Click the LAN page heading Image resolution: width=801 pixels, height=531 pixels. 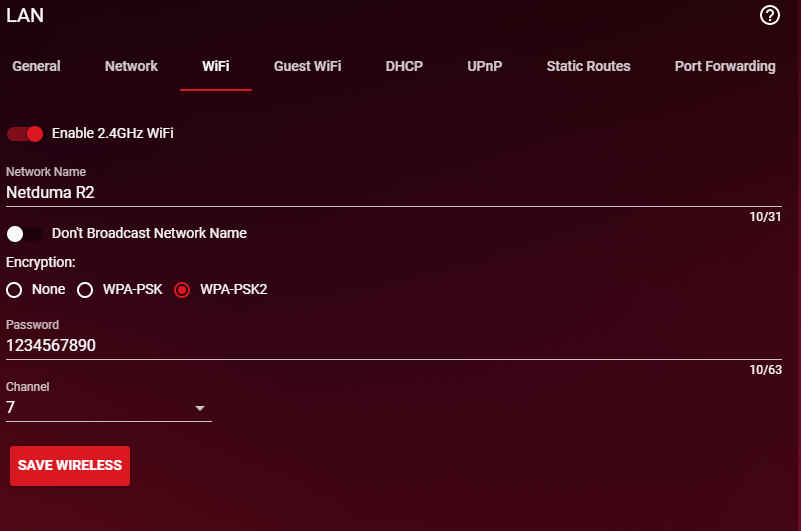click(x=25, y=16)
